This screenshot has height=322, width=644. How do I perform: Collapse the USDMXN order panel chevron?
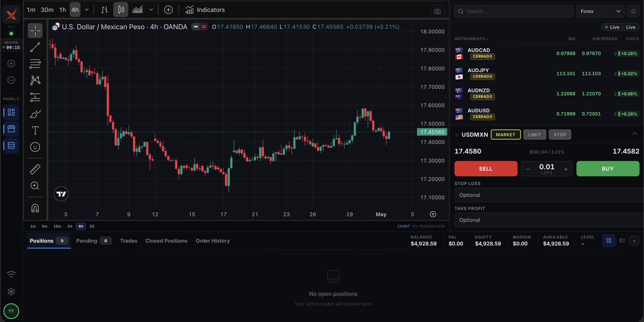(x=634, y=134)
